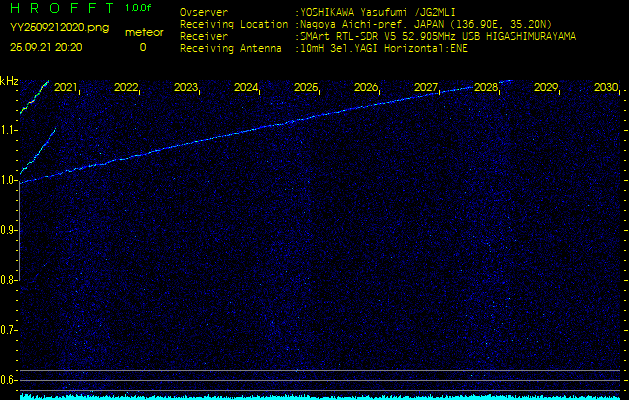This screenshot has height=400, width=629.
Task: Select the 2024 time marker
Action: [x=246, y=88]
